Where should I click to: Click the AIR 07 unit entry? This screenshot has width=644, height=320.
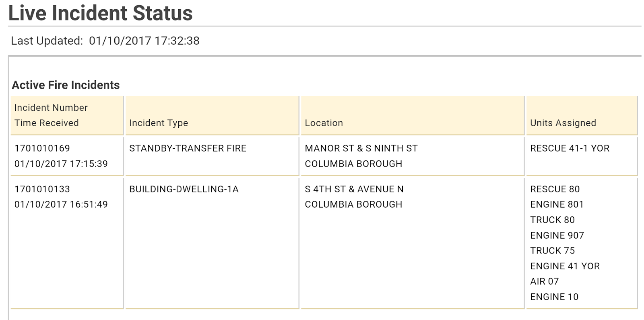(x=544, y=281)
